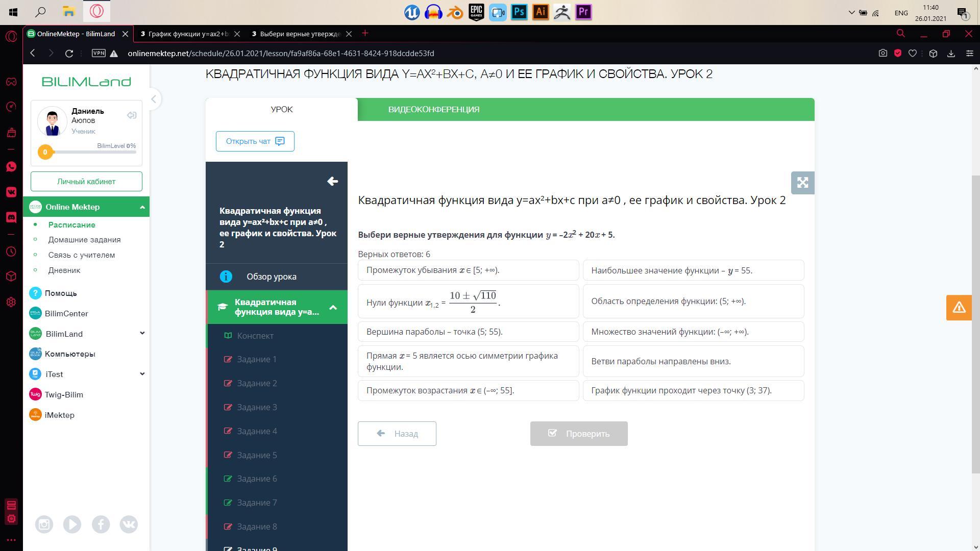
Task: Click the Opera sidebar WhatsApp icon
Action: coord(11,167)
